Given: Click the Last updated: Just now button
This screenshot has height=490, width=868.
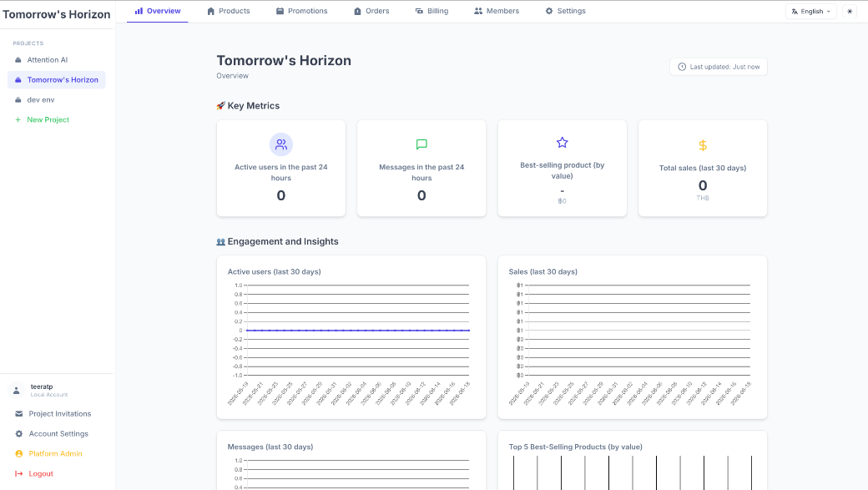Looking at the screenshot, I should tap(719, 67).
